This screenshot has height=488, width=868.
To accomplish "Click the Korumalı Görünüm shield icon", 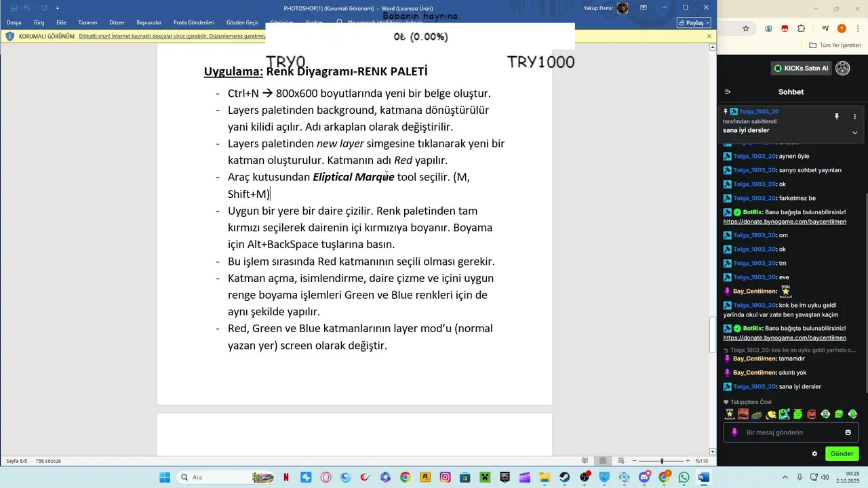I will [9, 36].
